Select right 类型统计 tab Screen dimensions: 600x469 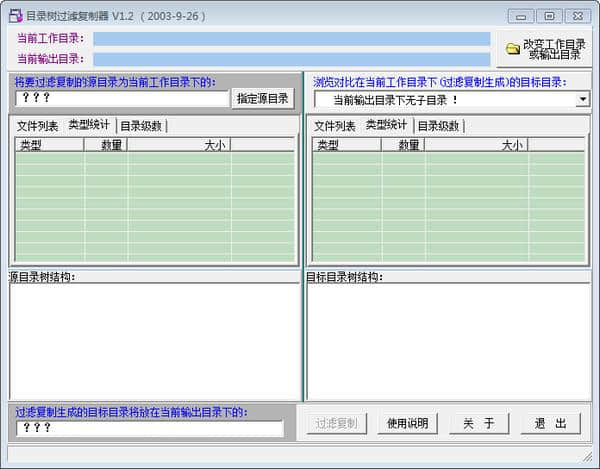[386, 125]
